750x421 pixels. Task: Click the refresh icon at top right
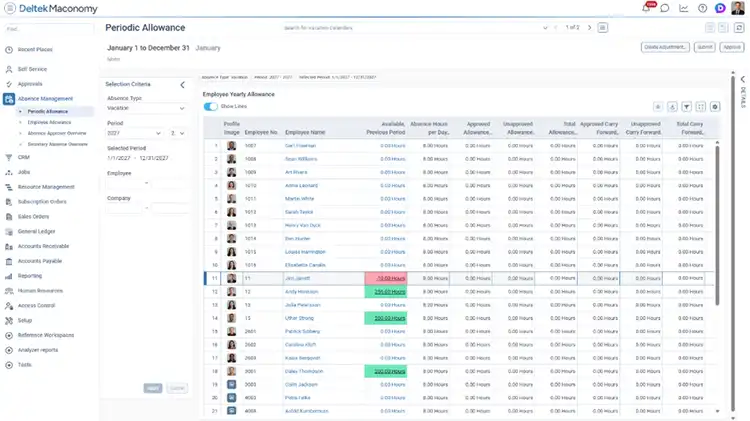(739, 28)
